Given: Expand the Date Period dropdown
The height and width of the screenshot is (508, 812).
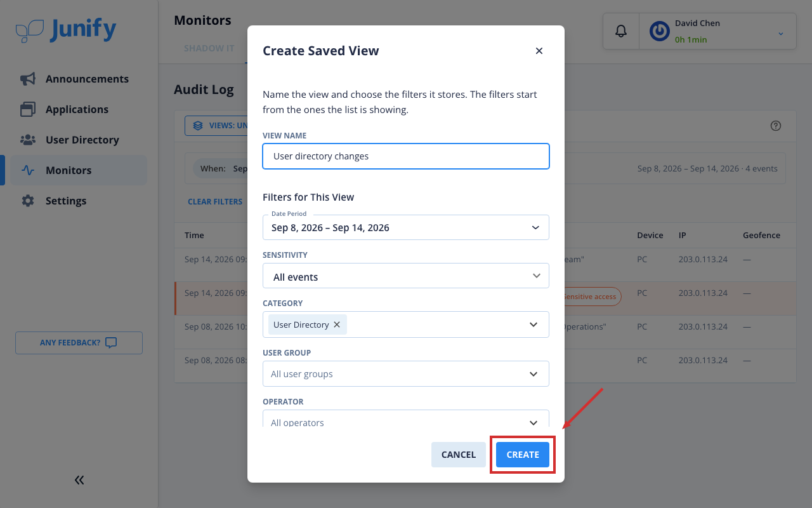Looking at the screenshot, I should coord(406,227).
